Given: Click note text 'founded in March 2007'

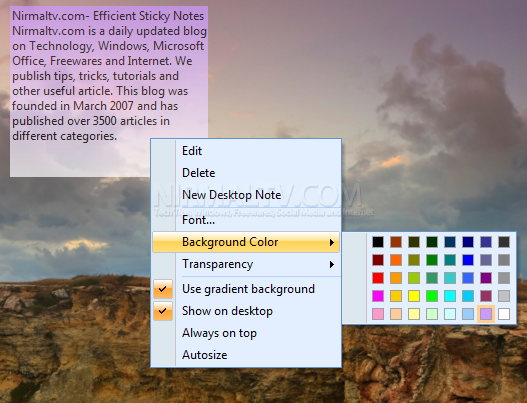Looking at the screenshot, I should coord(73,106).
